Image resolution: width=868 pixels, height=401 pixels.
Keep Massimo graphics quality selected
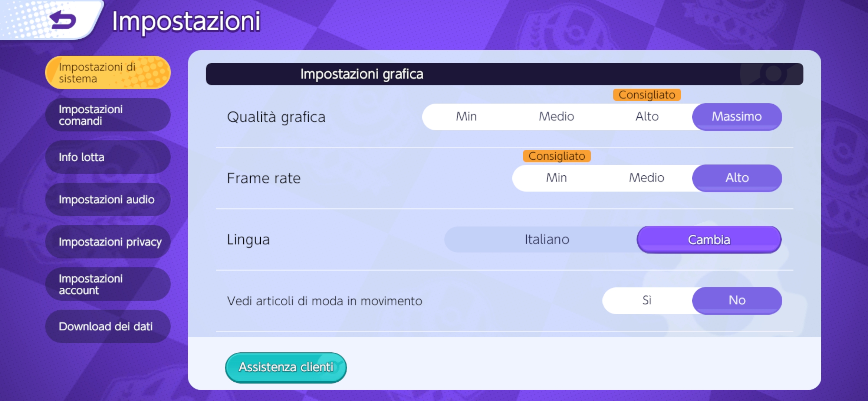point(737,116)
